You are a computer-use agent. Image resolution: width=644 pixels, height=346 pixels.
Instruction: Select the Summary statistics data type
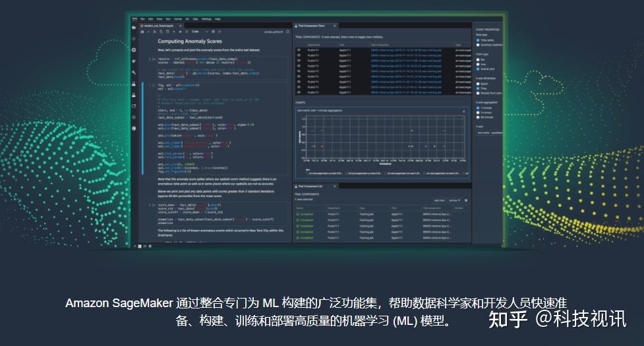click(478, 45)
